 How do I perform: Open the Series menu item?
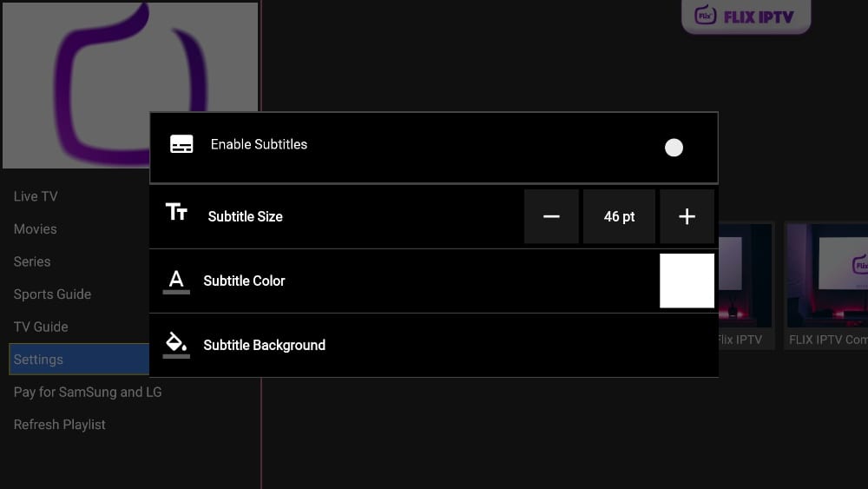(x=32, y=261)
